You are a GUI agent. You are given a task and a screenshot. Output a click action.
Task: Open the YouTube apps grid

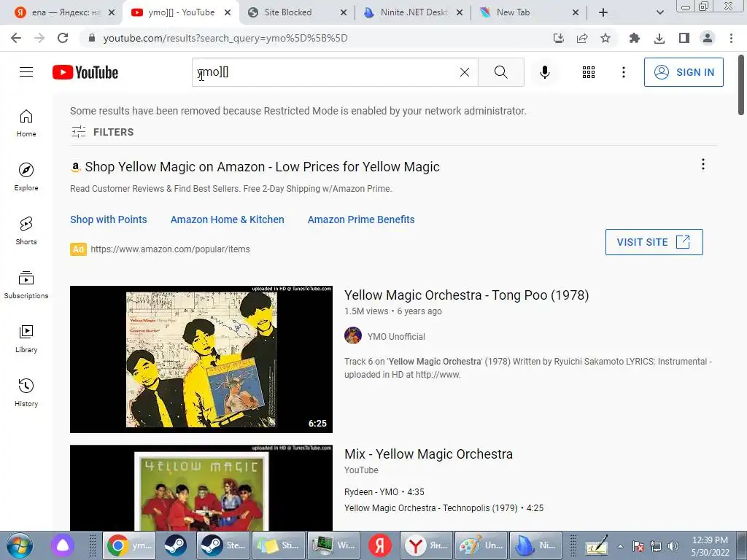pos(589,72)
